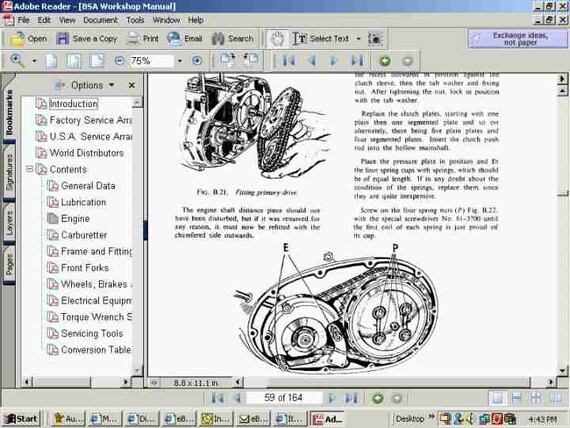
Task: Click Exchange ideas, not paper banner
Action: pyautogui.click(x=518, y=39)
